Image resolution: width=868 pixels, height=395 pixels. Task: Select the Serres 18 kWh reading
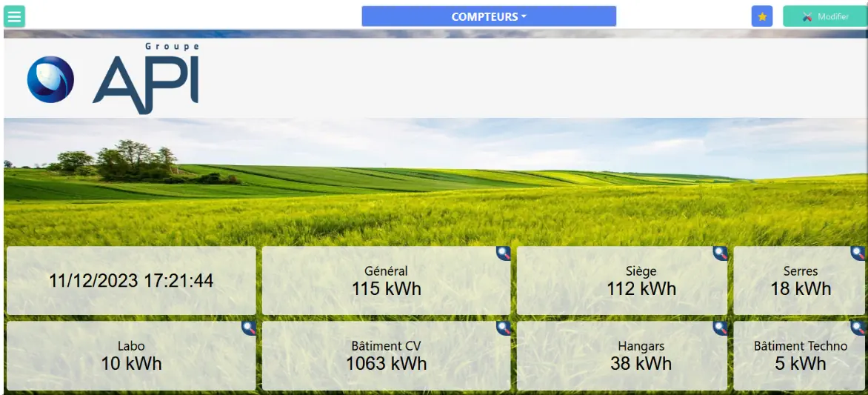point(801,288)
